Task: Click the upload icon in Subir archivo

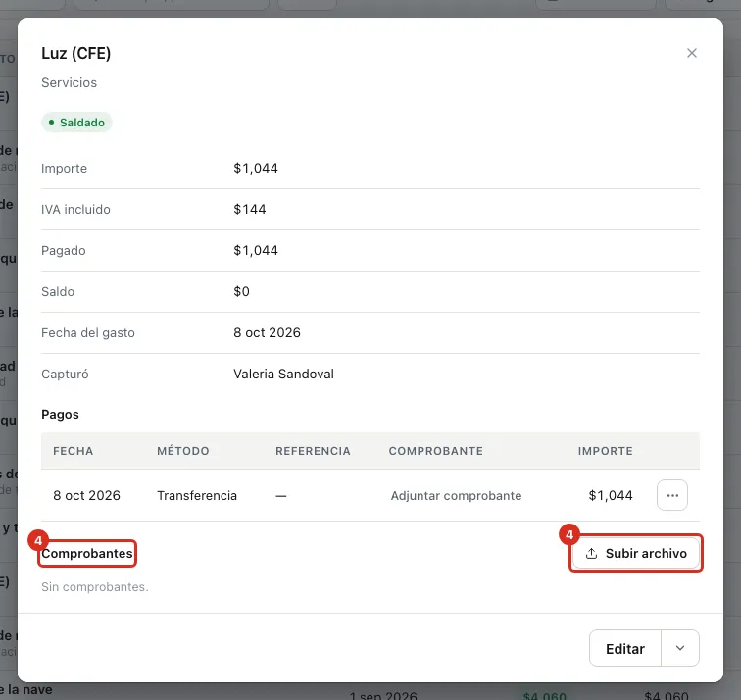Action: click(x=591, y=554)
